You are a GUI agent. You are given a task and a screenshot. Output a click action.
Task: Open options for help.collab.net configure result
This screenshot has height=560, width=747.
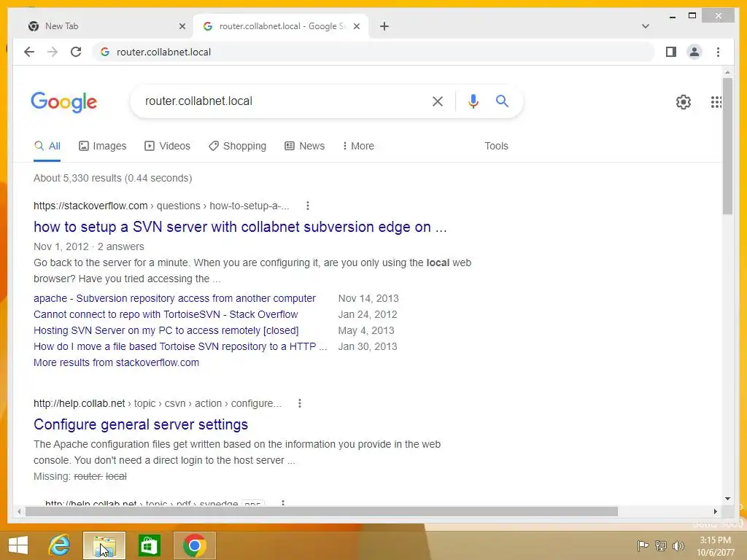click(x=300, y=403)
